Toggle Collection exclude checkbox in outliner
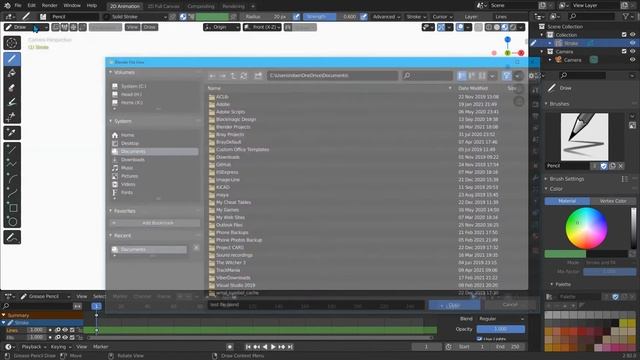 [x=624, y=35]
